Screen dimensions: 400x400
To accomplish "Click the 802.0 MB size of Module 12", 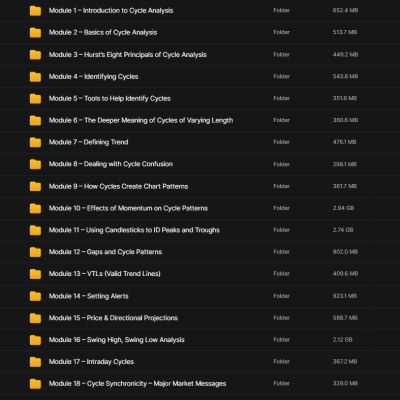I will [345, 252].
